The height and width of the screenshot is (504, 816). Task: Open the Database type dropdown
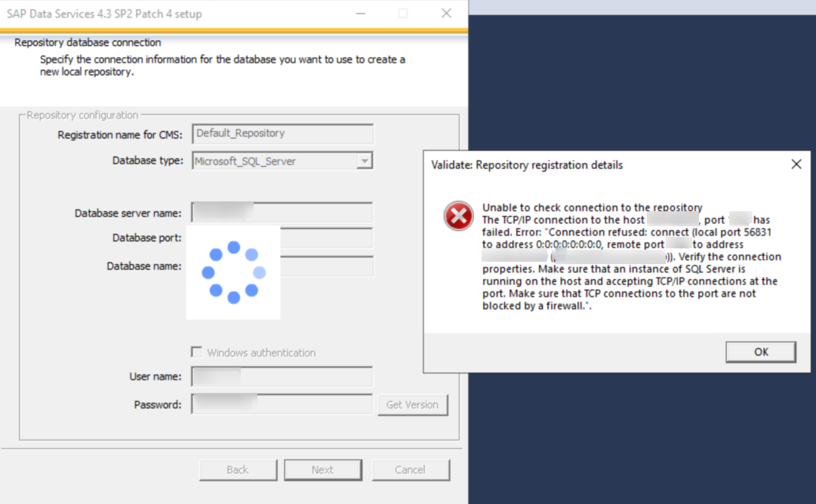pyautogui.click(x=365, y=161)
